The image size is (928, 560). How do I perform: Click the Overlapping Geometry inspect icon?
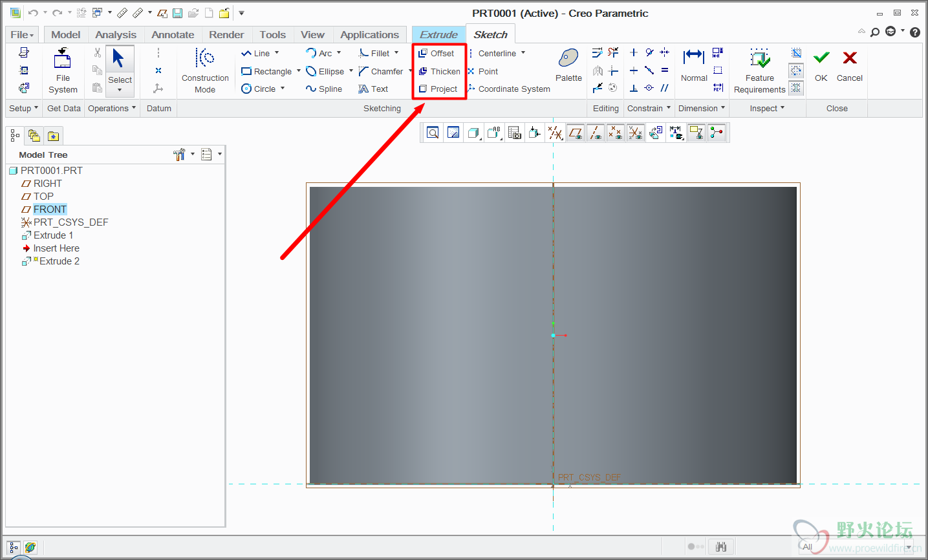tap(797, 53)
